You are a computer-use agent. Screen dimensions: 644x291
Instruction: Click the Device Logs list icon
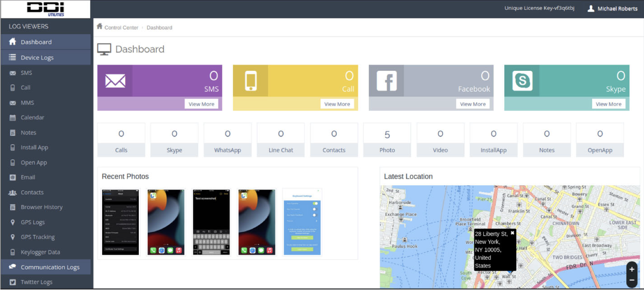pyautogui.click(x=13, y=57)
